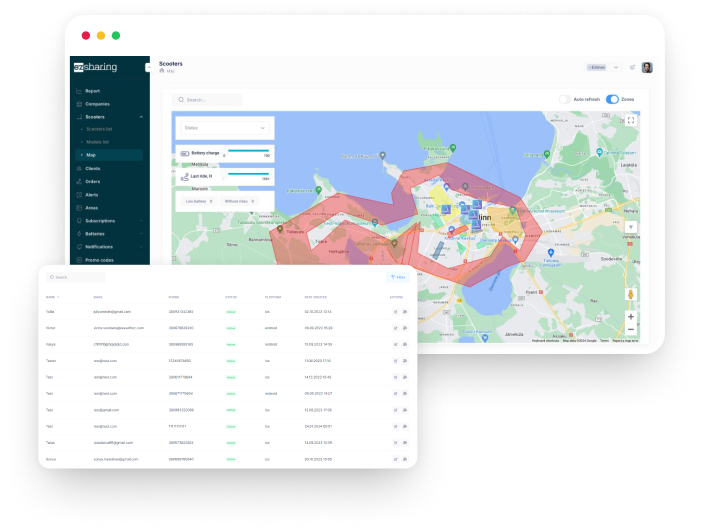Image resolution: width=703 pixels, height=532 pixels.
Task: Click the second action icon in Victor's row
Action: (405, 328)
